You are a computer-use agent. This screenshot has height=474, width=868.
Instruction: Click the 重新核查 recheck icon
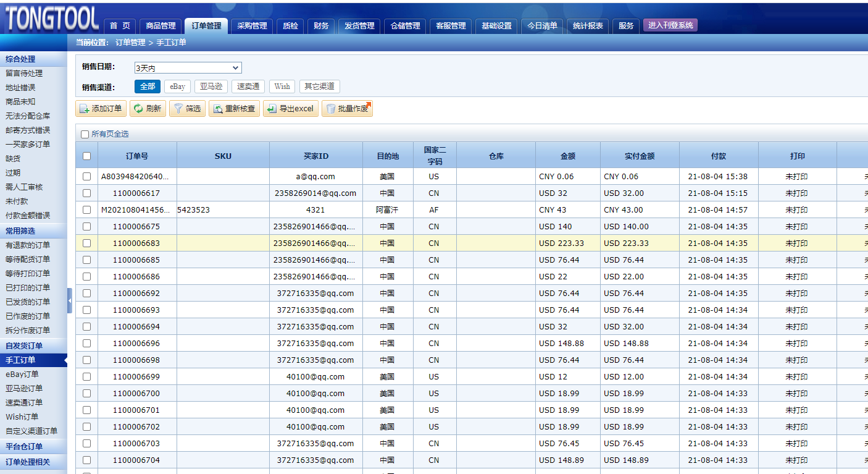point(218,109)
